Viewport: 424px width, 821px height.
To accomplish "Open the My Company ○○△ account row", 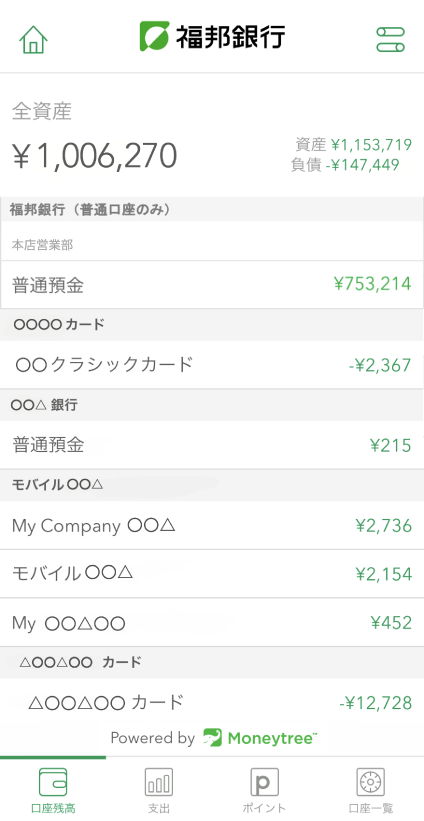I will (x=212, y=525).
